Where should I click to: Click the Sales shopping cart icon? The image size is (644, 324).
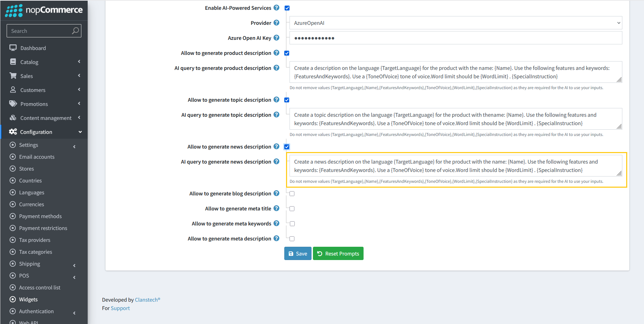[x=13, y=75]
